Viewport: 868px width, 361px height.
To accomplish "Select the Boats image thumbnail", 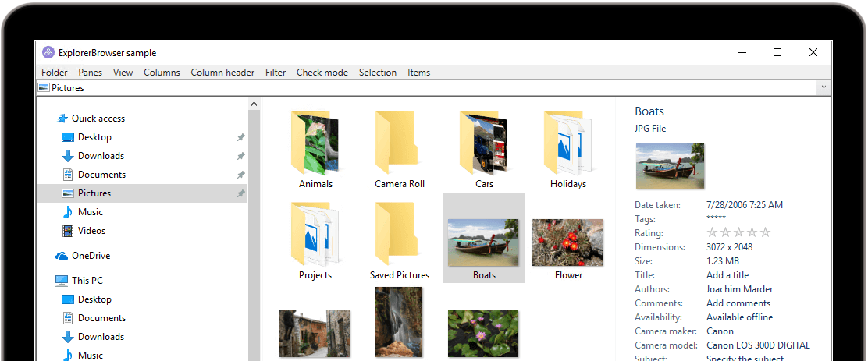I will pyautogui.click(x=483, y=242).
